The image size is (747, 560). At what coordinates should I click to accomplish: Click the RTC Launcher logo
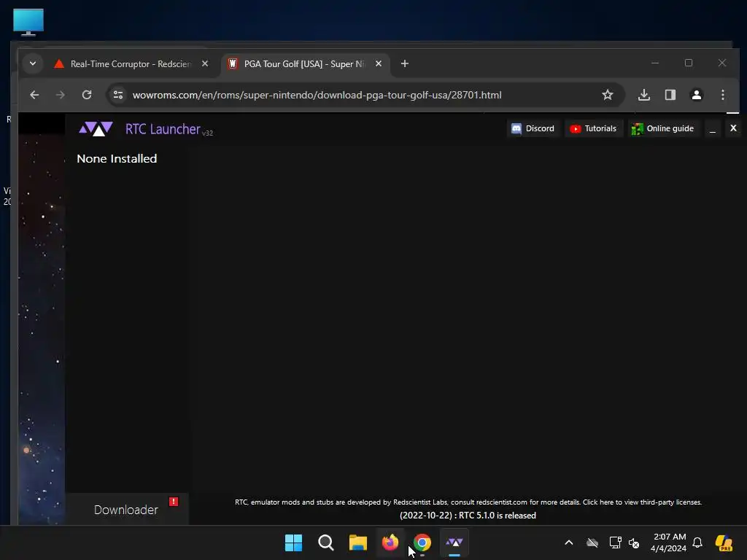(x=96, y=128)
